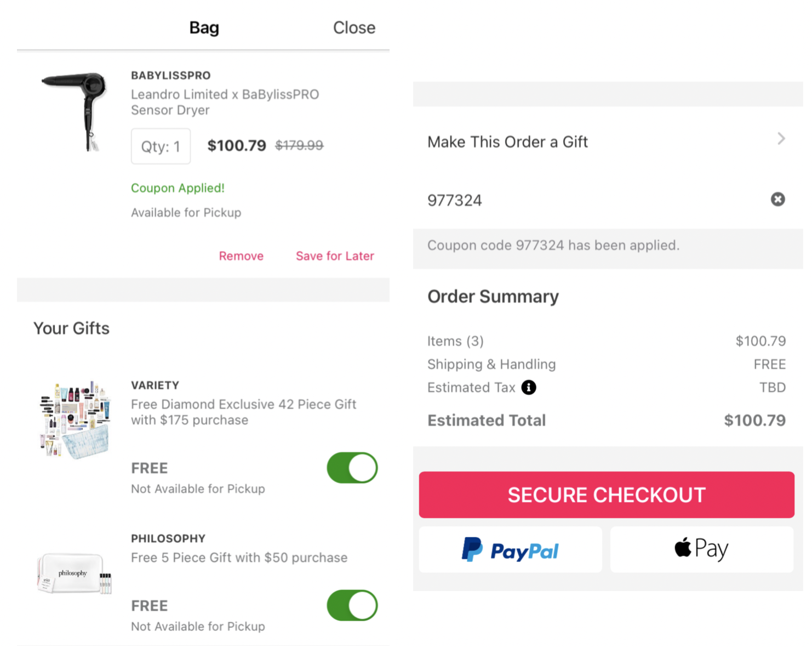Open the Free Diamond Exclusive gift title

243,412
